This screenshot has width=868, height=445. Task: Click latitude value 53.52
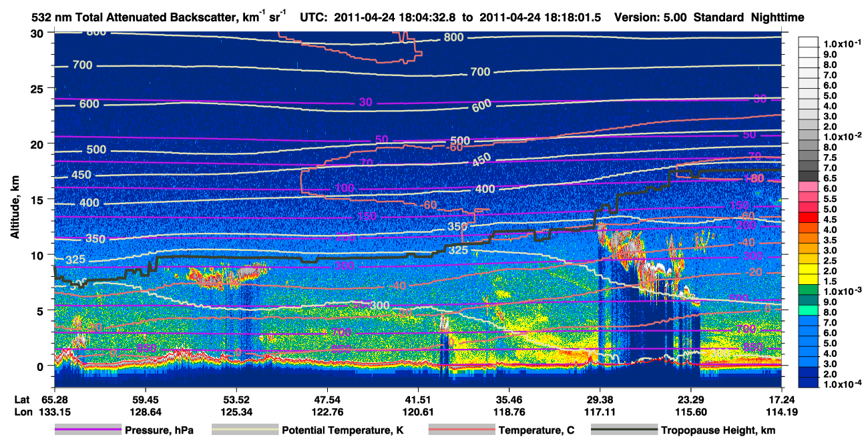[x=236, y=400]
